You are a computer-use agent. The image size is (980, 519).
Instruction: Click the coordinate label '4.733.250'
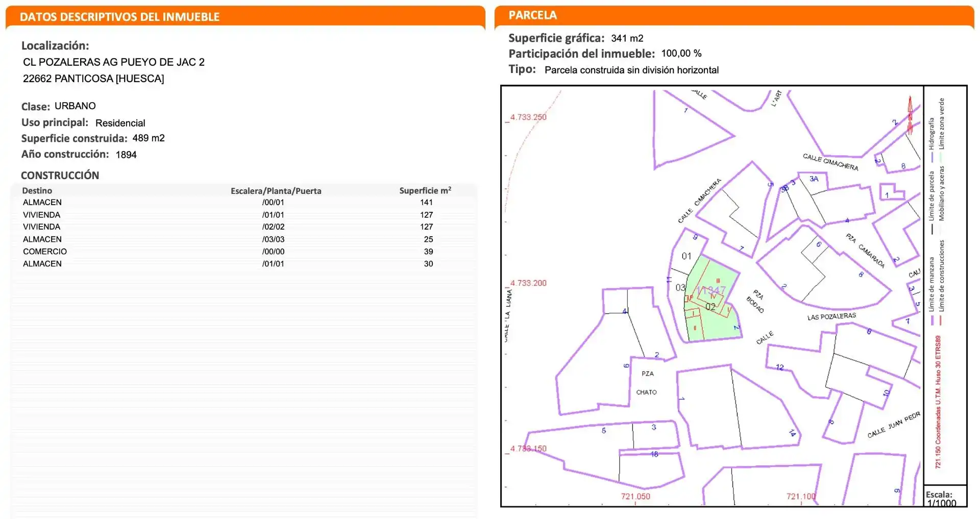pos(528,117)
